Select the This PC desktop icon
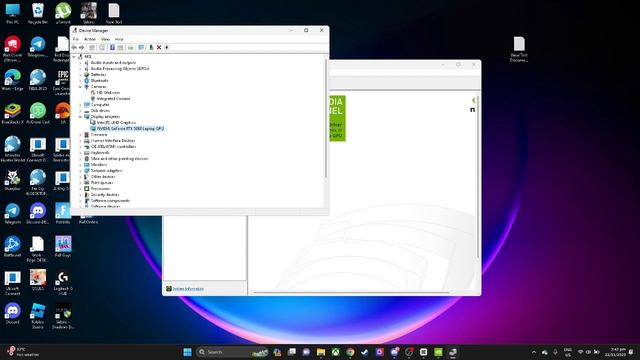Viewport: 640px width, 360px height. tap(12, 13)
